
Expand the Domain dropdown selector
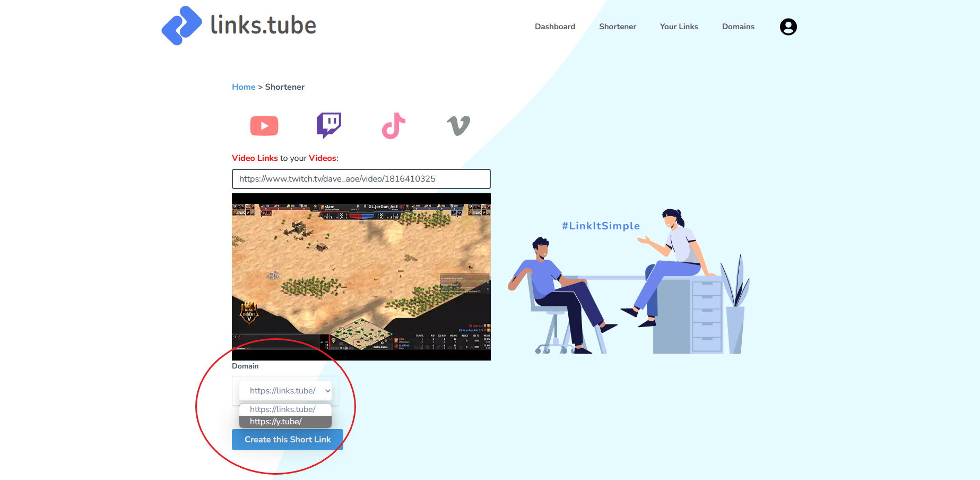click(x=285, y=391)
